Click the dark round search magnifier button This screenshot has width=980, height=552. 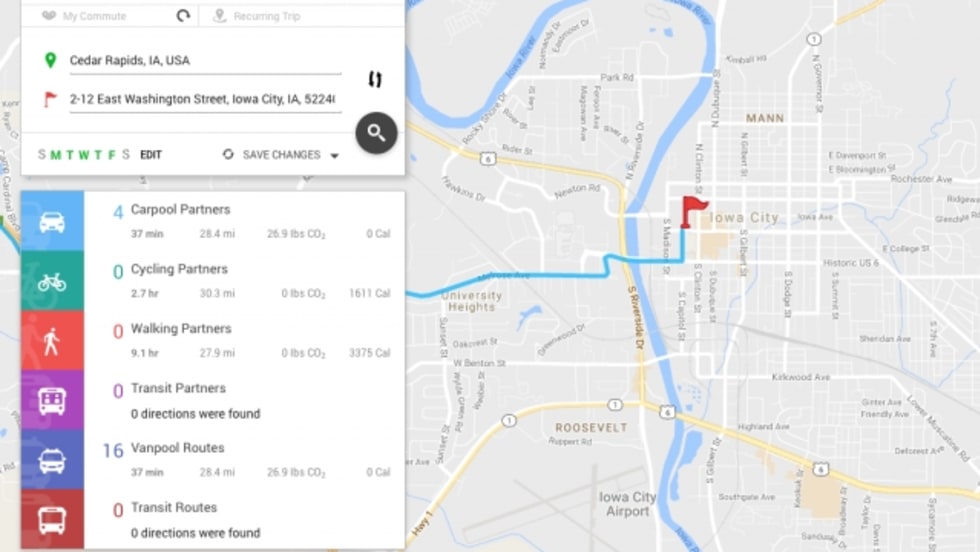pyautogui.click(x=376, y=133)
